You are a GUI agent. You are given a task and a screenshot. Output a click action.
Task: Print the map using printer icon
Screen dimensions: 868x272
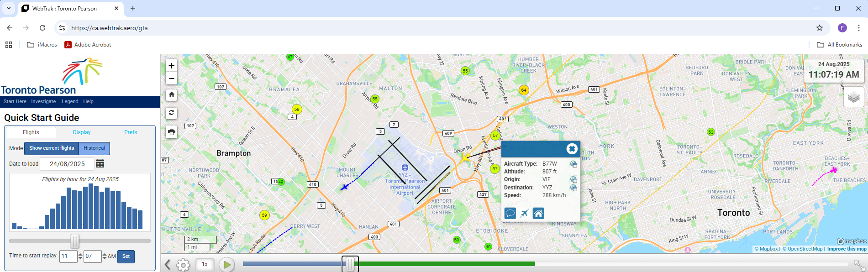click(171, 132)
